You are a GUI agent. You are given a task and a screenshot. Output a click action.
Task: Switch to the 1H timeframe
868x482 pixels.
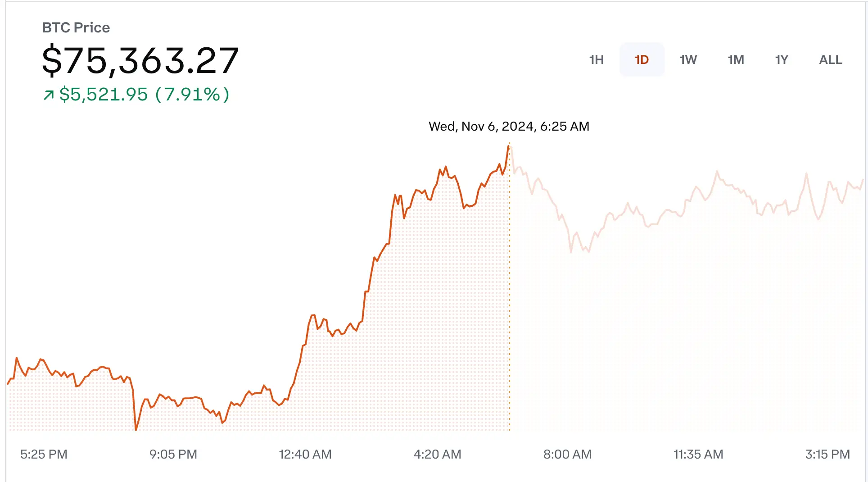(597, 59)
